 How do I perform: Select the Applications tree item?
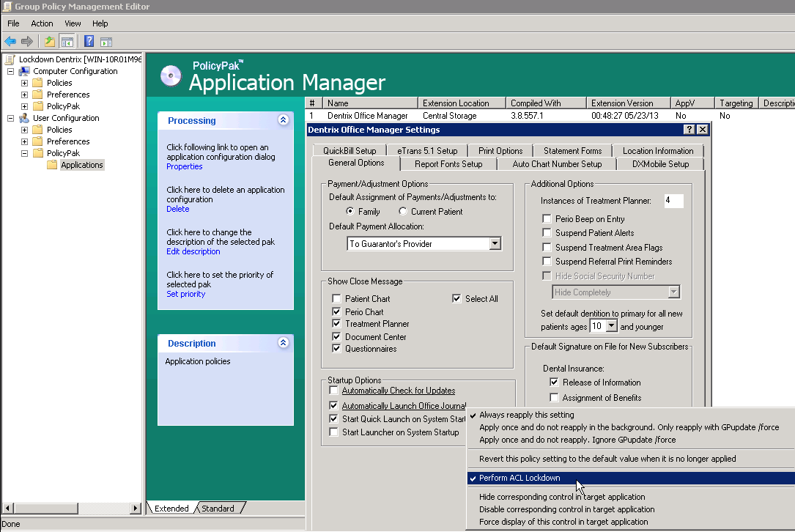coord(81,165)
